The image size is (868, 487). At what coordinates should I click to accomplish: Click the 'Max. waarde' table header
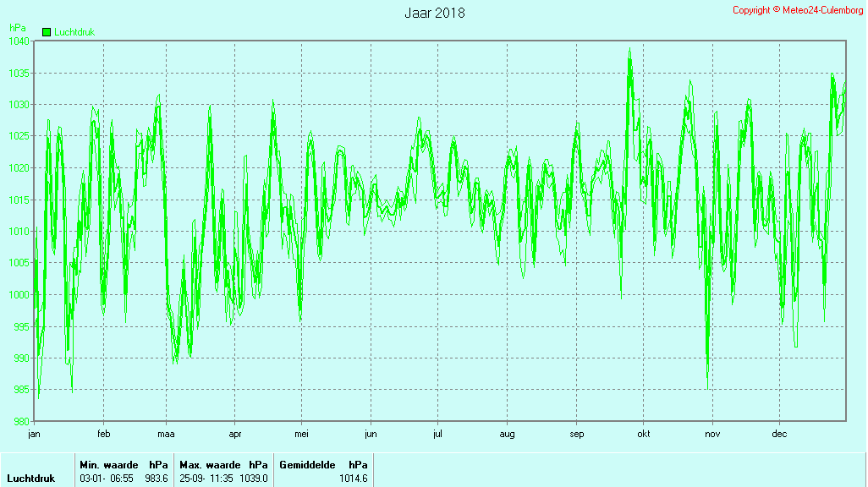pos(209,465)
